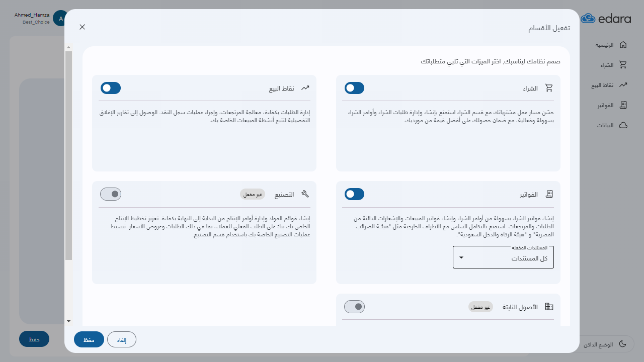Open the user avatar A

point(60,18)
